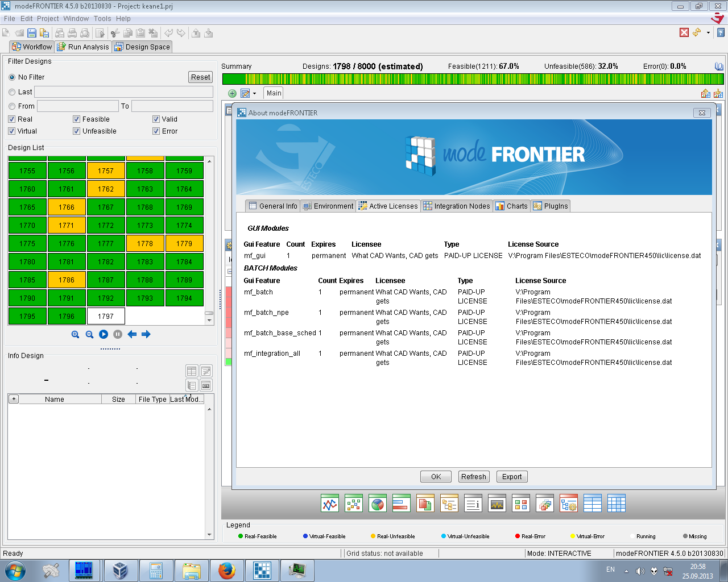Toggle the Feasible checkbox
The width and height of the screenshot is (728, 582).
(76, 119)
